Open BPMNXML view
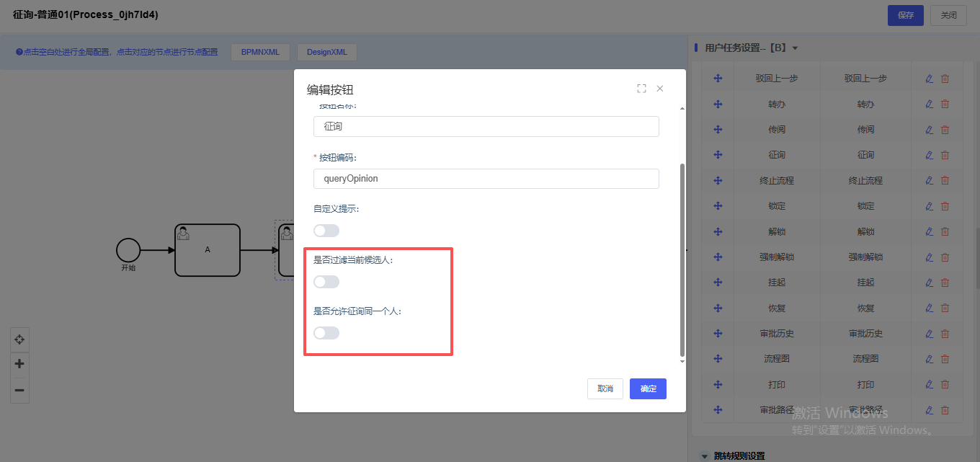980x462 pixels. tap(260, 52)
